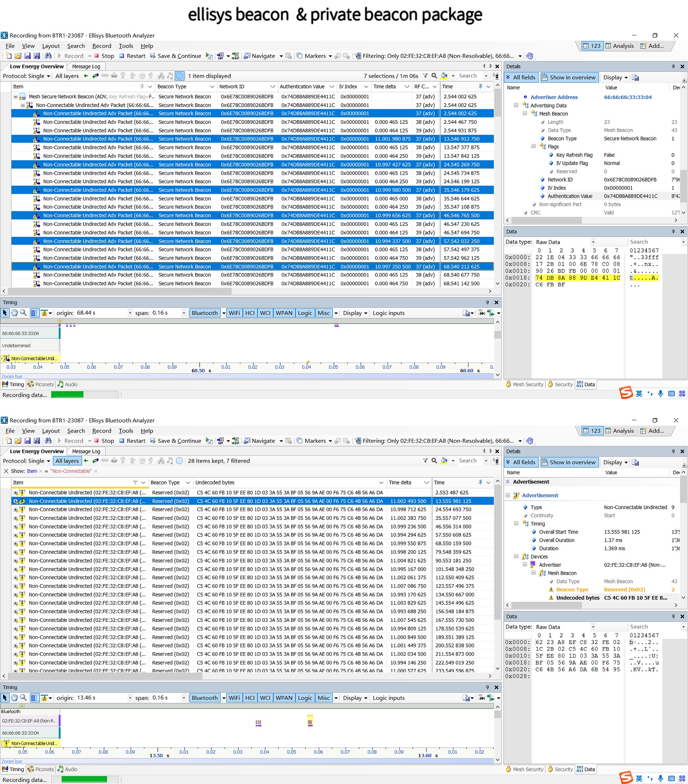The height and width of the screenshot is (784, 688).
Task: Click the export icon next to Display in bottom Details
Action: coord(636,462)
